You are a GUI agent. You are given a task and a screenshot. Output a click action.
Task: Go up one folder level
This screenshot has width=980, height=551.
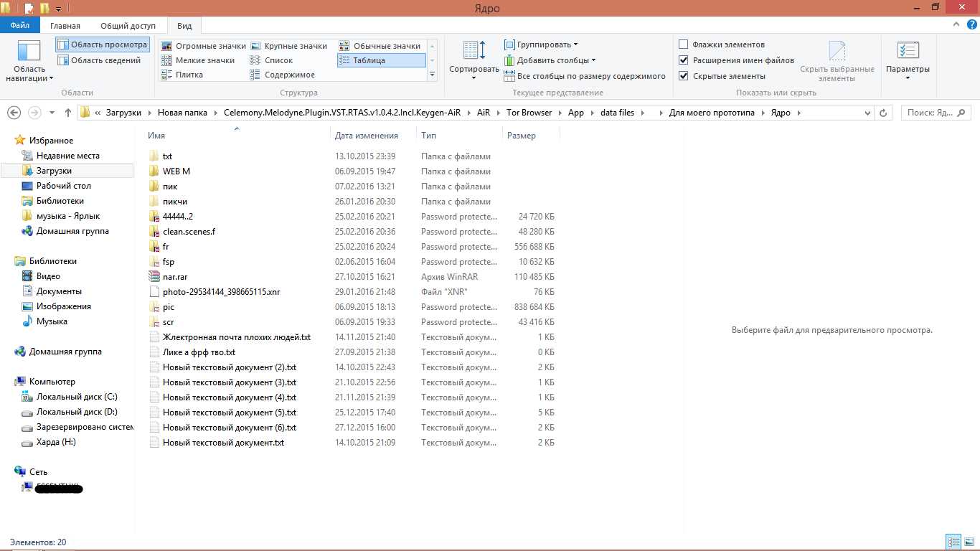[x=68, y=113]
